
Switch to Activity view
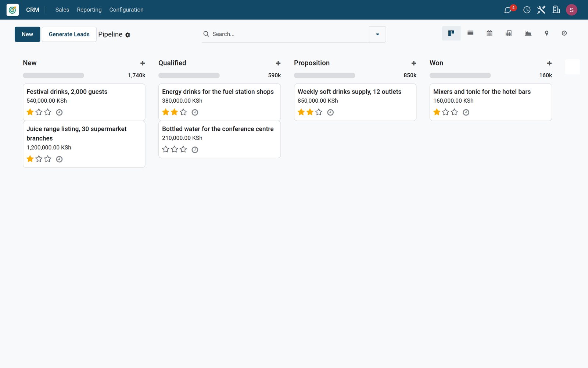564,33
